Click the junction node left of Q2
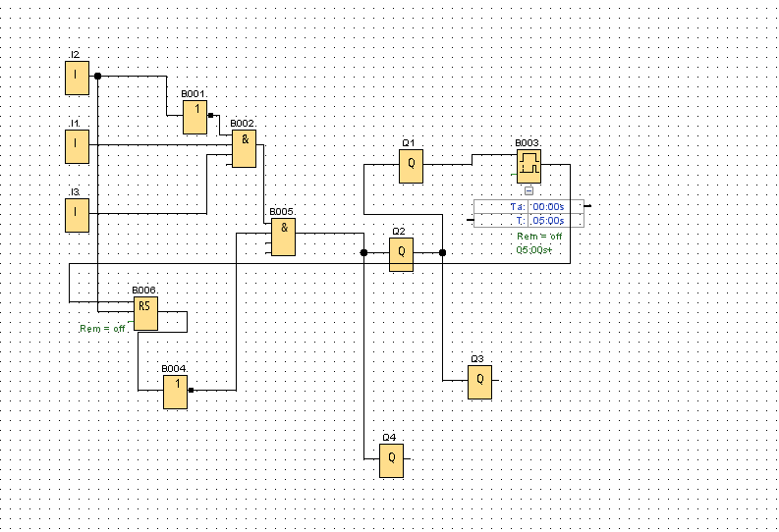Screen dimensions: 779x532 point(363,252)
